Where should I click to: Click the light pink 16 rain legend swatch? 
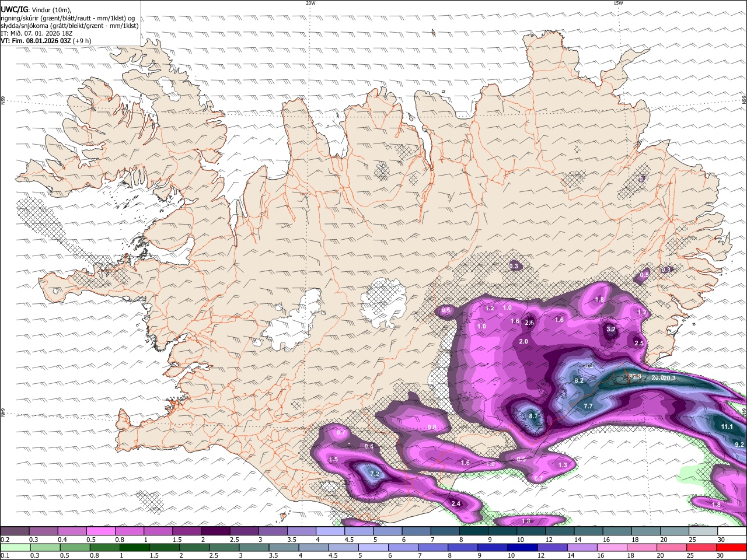pyautogui.click(x=612, y=547)
